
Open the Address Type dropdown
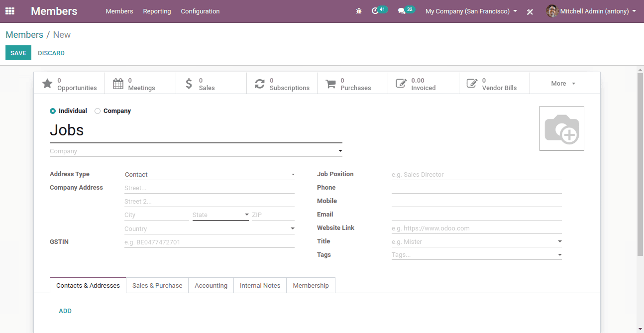[210, 175]
